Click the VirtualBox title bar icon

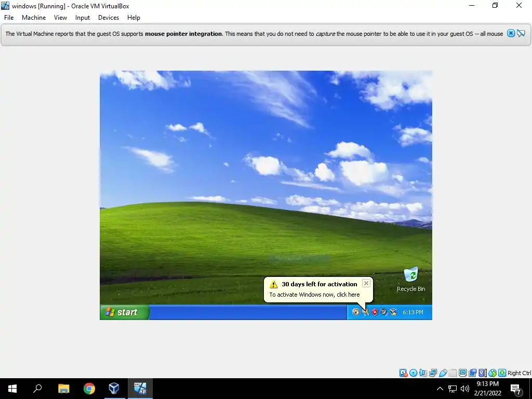(5, 6)
